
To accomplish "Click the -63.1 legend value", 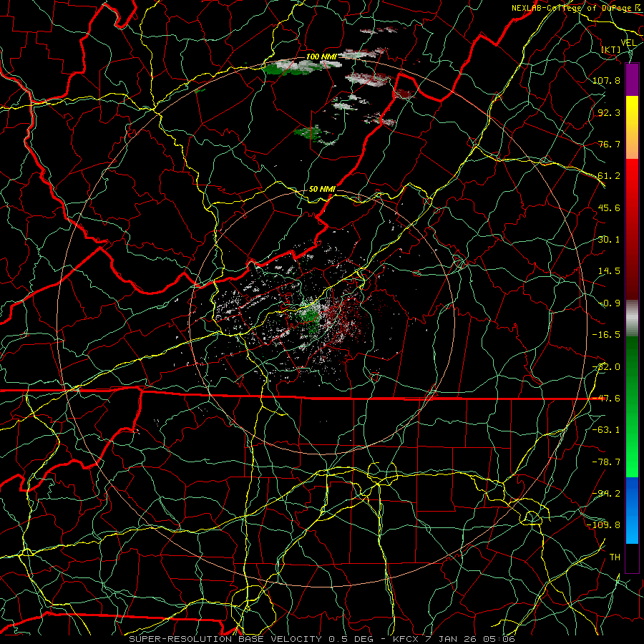I will (606, 430).
